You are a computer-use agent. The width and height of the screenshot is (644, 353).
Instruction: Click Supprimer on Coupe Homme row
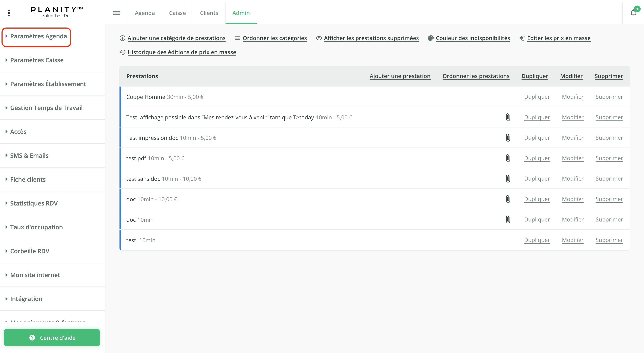click(x=609, y=97)
